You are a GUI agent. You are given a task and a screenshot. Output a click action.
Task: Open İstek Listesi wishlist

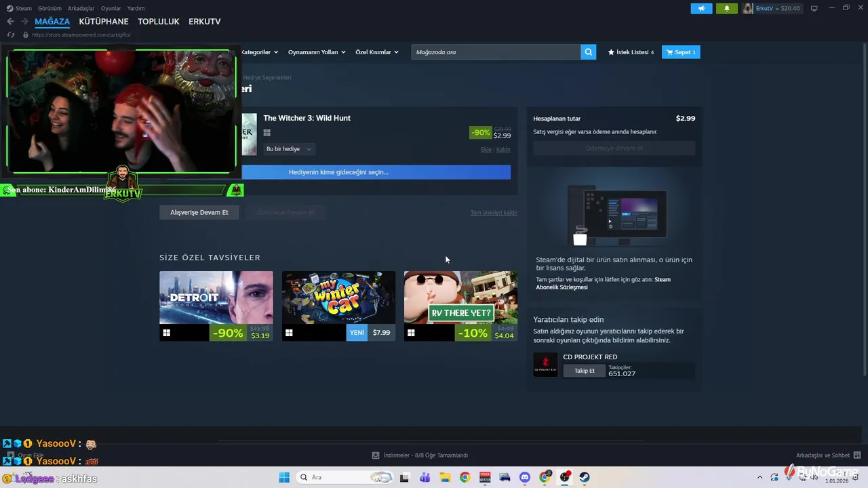pyautogui.click(x=631, y=52)
